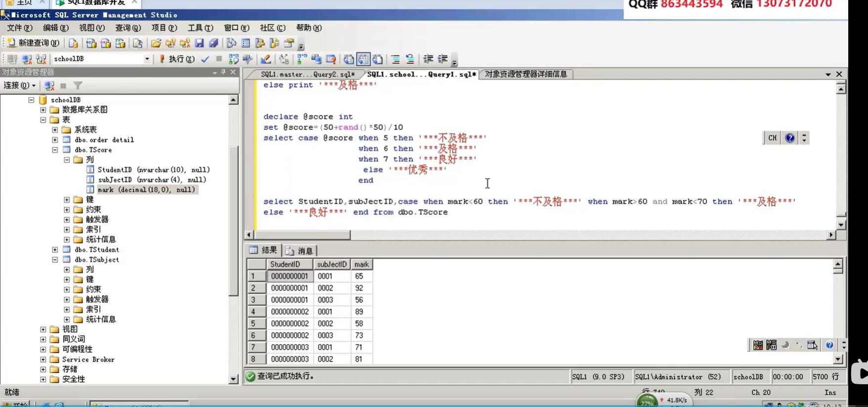Image resolution: width=868 pixels, height=407 pixels.
Task: Display the estimated execution plan icon
Action: [234, 59]
